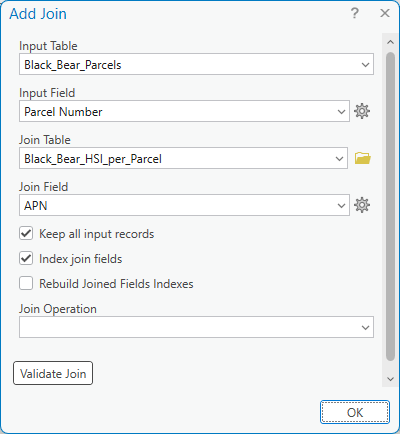Expand the Join Table dropdown arrow
This screenshot has width=400, height=434.
[339, 159]
